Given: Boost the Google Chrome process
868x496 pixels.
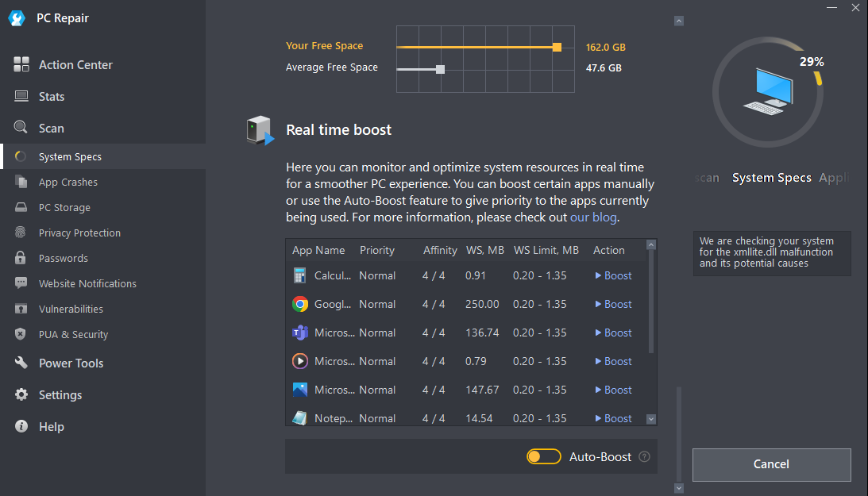Looking at the screenshot, I should pos(613,304).
